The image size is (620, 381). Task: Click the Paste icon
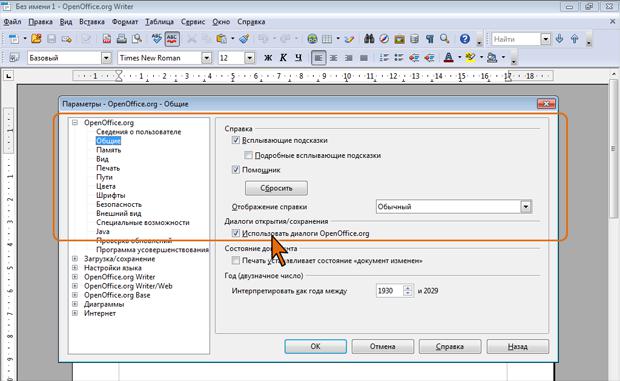point(221,39)
